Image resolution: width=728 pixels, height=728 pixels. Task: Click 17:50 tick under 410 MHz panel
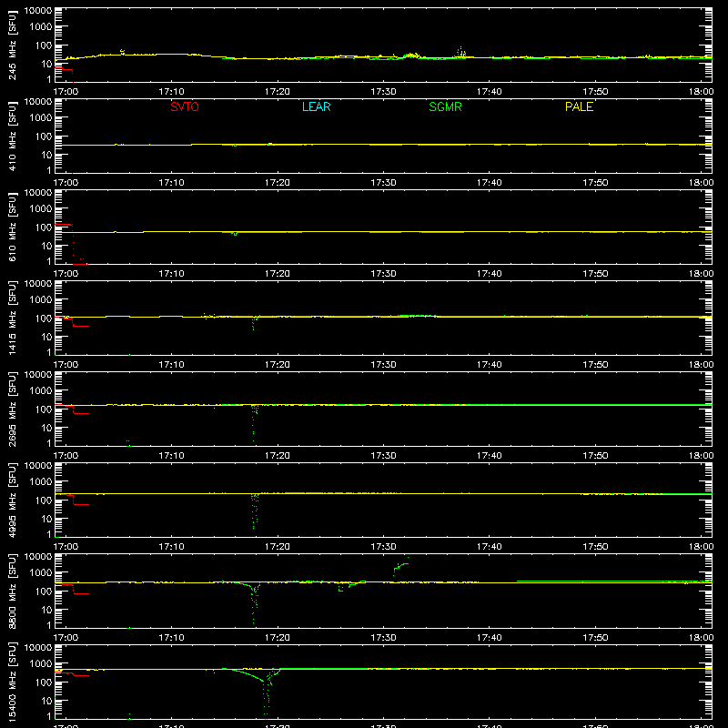pyautogui.click(x=595, y=183)
